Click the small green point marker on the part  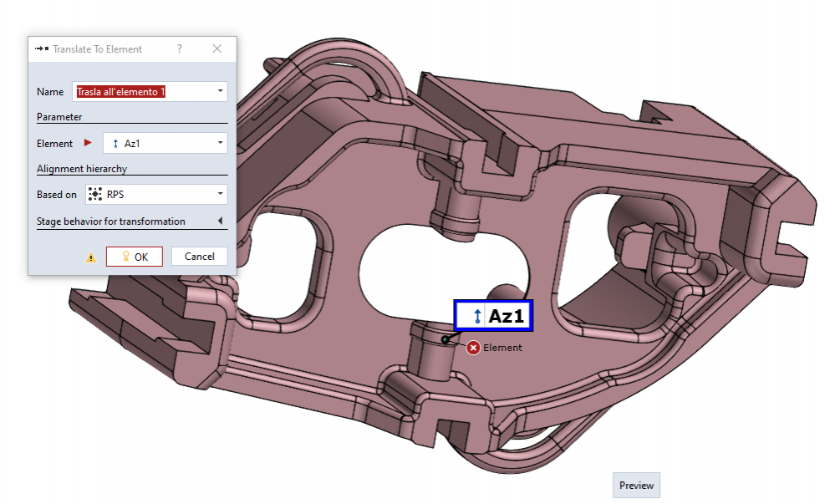click(x=445, y=339)
